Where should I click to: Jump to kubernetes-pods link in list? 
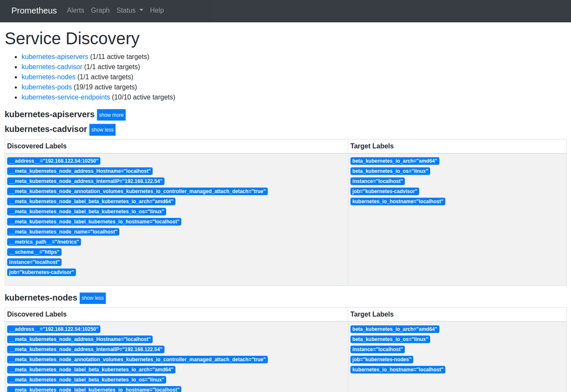coord(47,87)
